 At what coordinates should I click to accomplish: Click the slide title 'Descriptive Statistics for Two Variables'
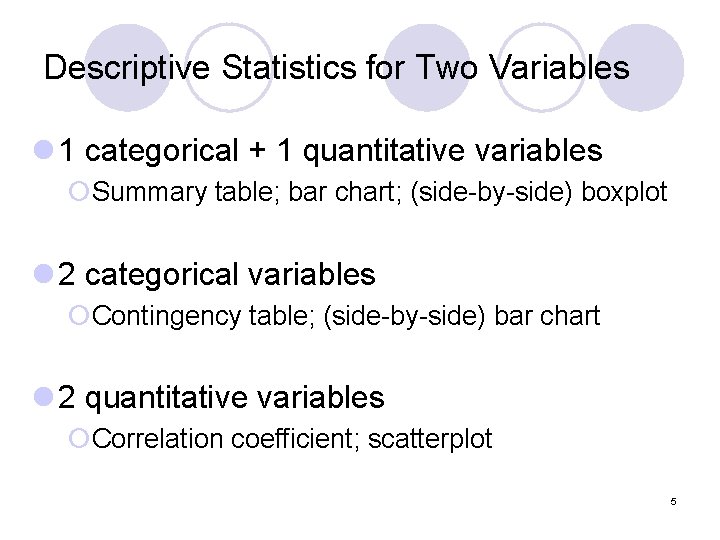pos(337,68)
